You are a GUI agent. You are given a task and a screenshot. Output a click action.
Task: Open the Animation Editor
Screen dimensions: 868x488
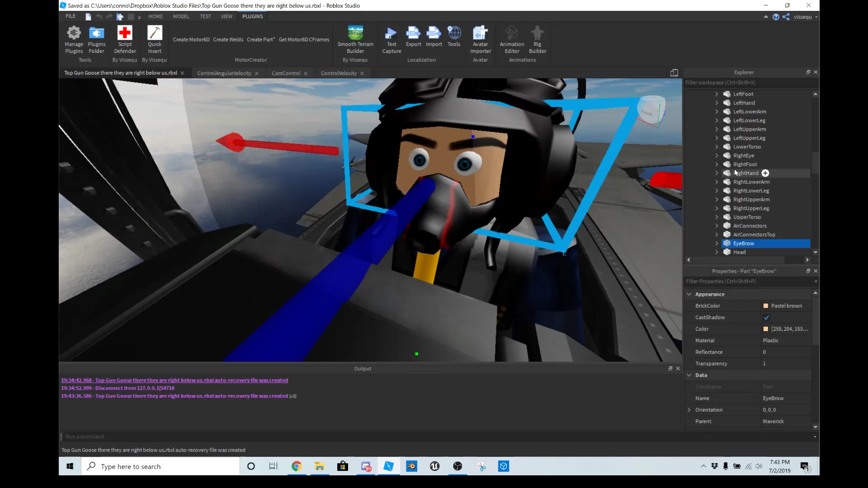click(x=511, y=38)
